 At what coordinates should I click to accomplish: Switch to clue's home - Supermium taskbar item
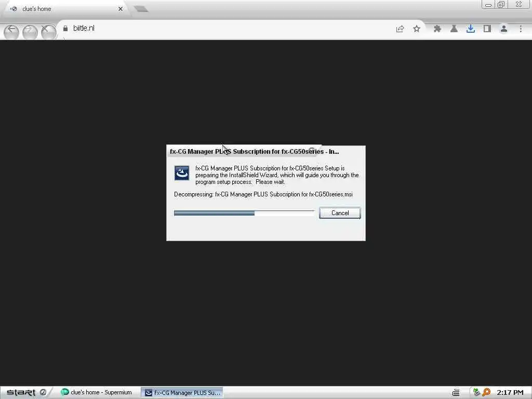tap(96, 393)
